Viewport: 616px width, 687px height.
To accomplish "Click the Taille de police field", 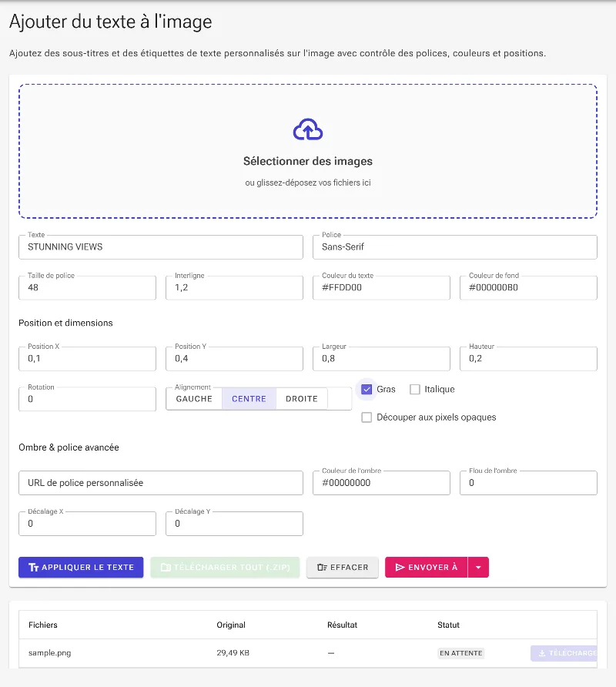I will tap(87, 288).
